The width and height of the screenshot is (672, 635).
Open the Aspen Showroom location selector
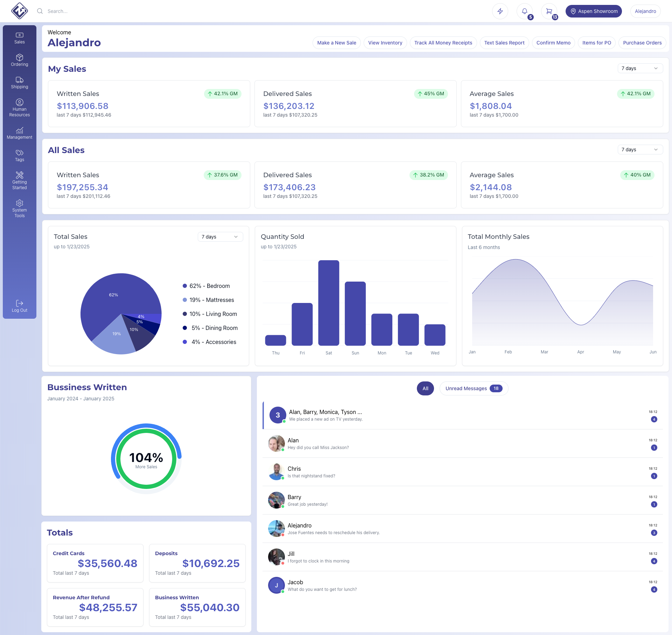point(594,11)
